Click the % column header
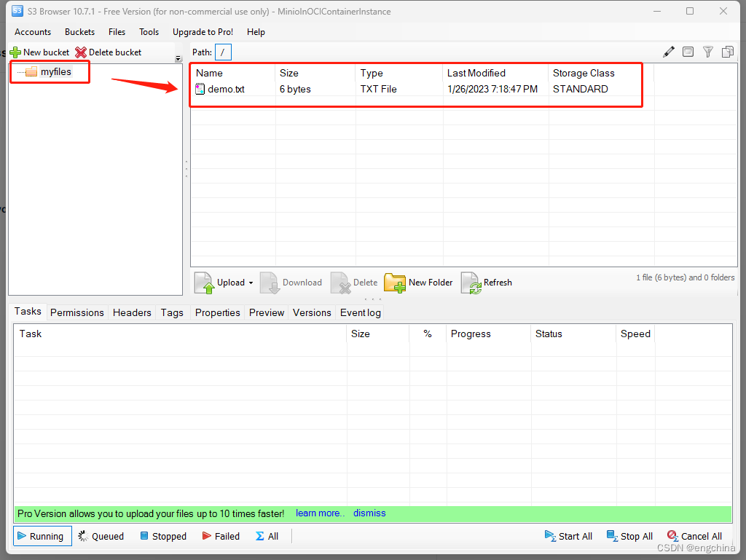 coord(428,334)
